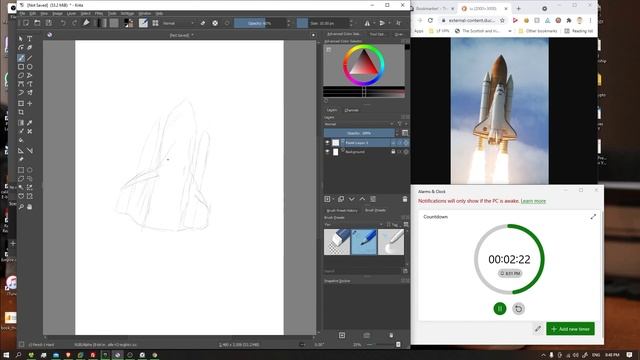
Task: Select the Color Sampler eyedropper tool
Action: [x=30, y=123]
